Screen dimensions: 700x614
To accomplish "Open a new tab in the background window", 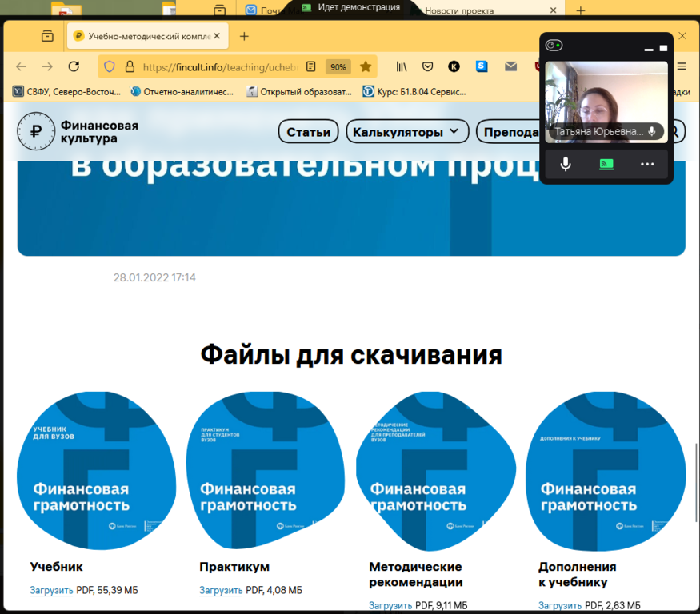I will [580, 10].
